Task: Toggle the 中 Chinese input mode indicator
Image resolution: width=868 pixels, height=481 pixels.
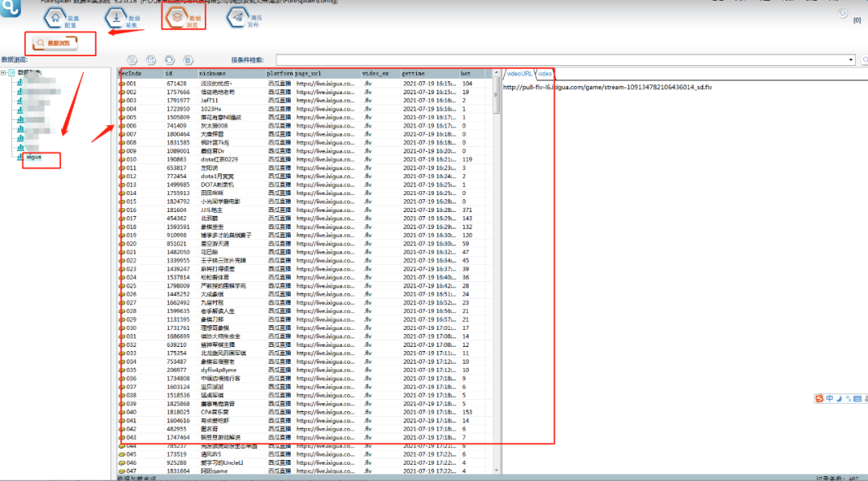Action: point(829,398)
